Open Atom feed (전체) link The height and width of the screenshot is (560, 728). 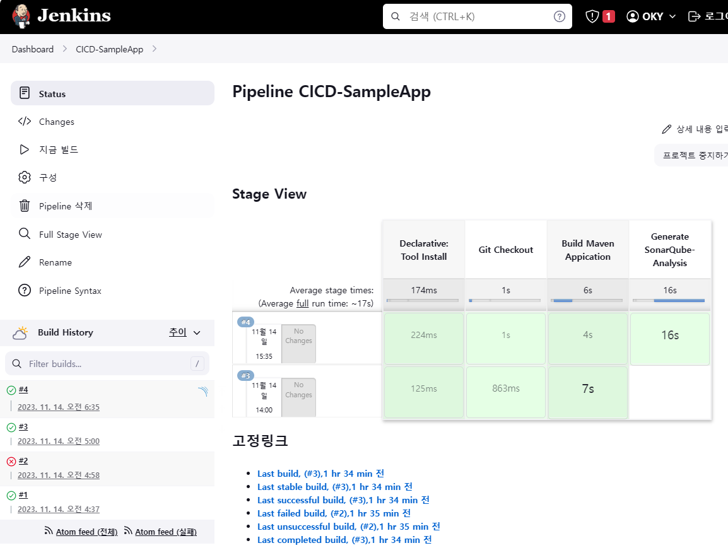[87, 532]
